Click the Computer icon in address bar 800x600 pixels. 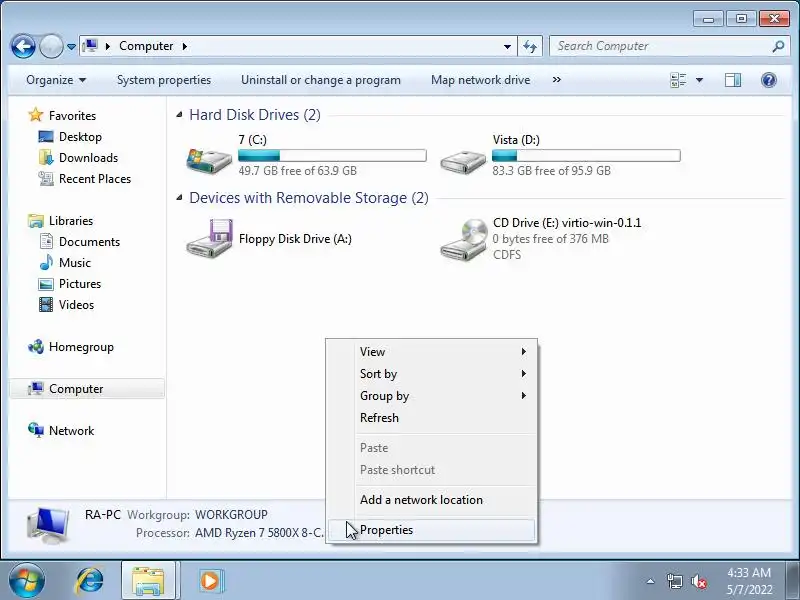click(90, 46)
